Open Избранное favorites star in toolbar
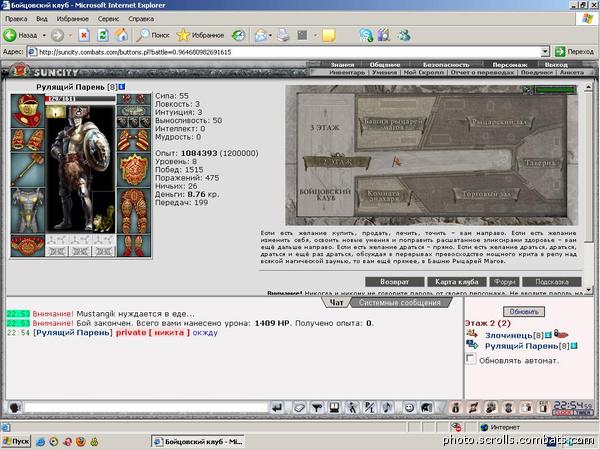Screen dimensions: 600x450 (200, 35)
